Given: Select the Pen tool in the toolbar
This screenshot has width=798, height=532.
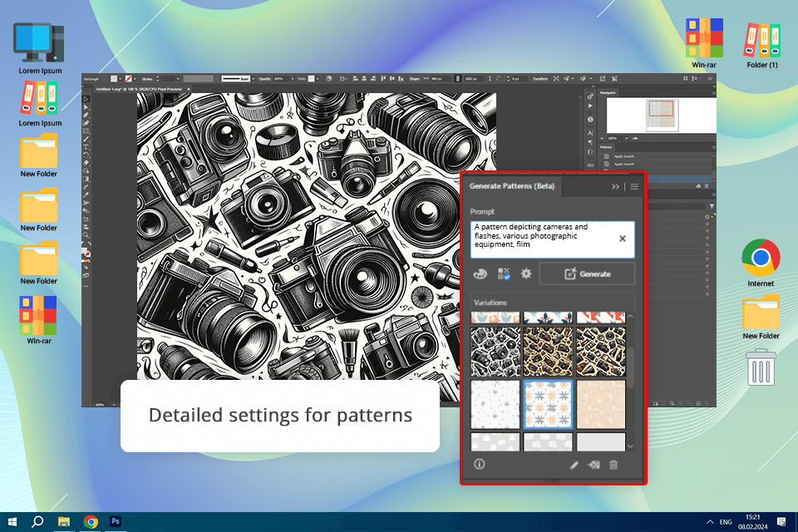Looking at the screenshot, I should (86, 115).
